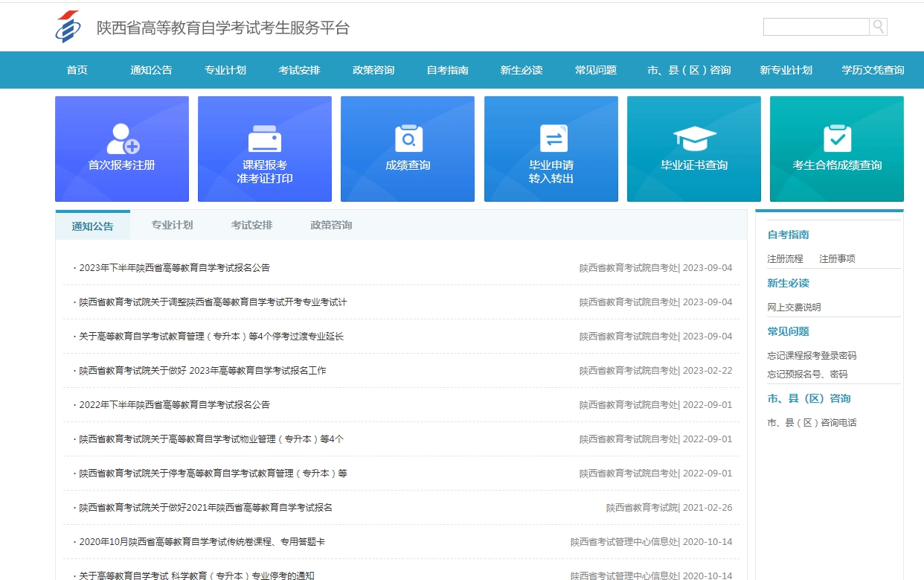924x580 pixels.
Task: Switch to the 政策咨询 tab
Action: click(331, 224)
